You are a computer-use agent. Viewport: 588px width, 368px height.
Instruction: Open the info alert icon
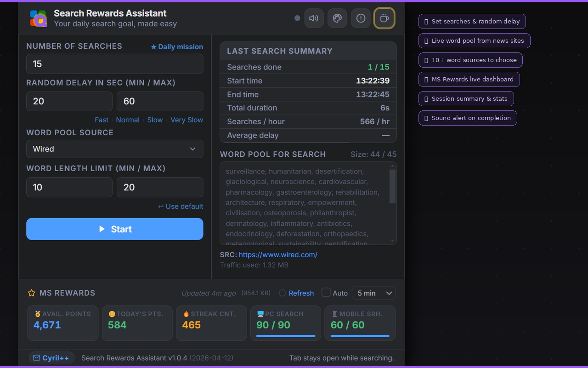coord(361,18)
